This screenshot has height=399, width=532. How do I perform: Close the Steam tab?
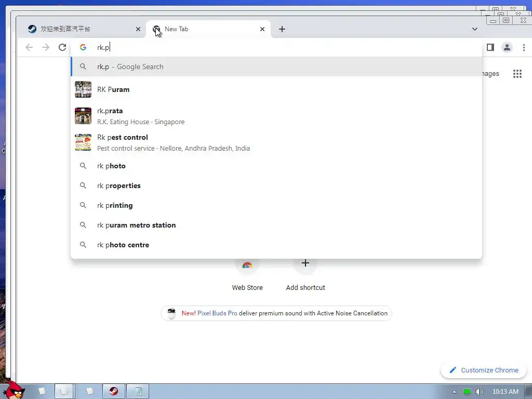point(138,29)
